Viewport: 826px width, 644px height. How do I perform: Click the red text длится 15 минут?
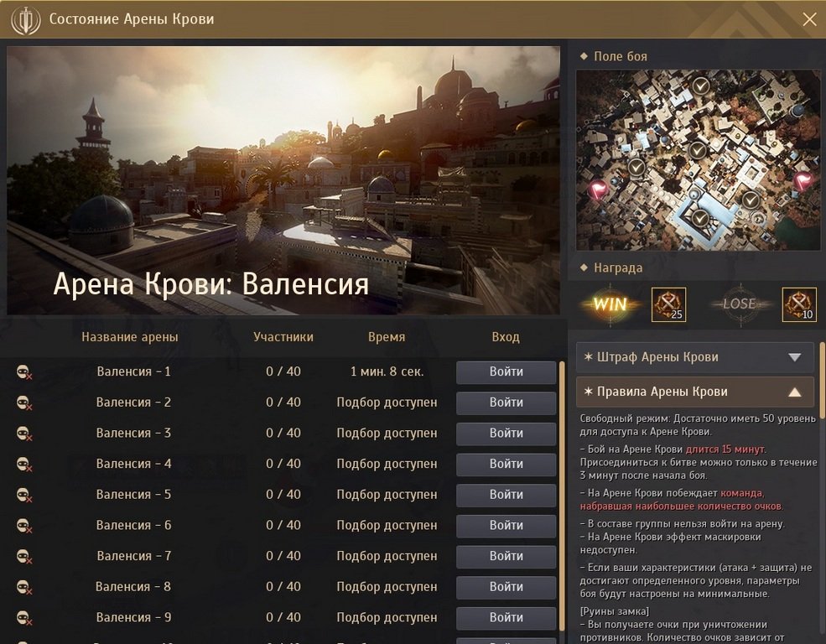(725, 449)
